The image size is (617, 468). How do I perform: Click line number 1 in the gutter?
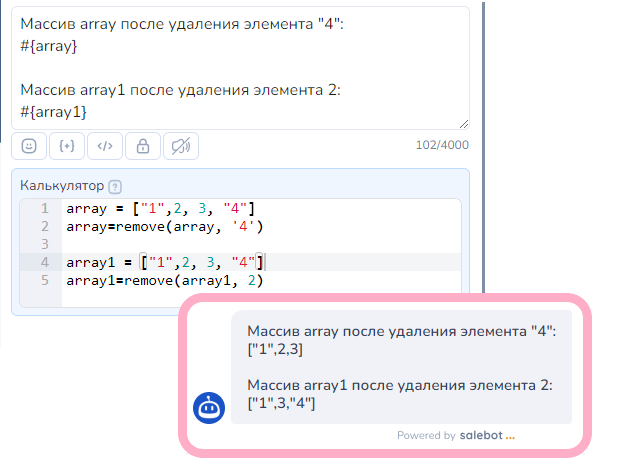click(x=43, y=208)
